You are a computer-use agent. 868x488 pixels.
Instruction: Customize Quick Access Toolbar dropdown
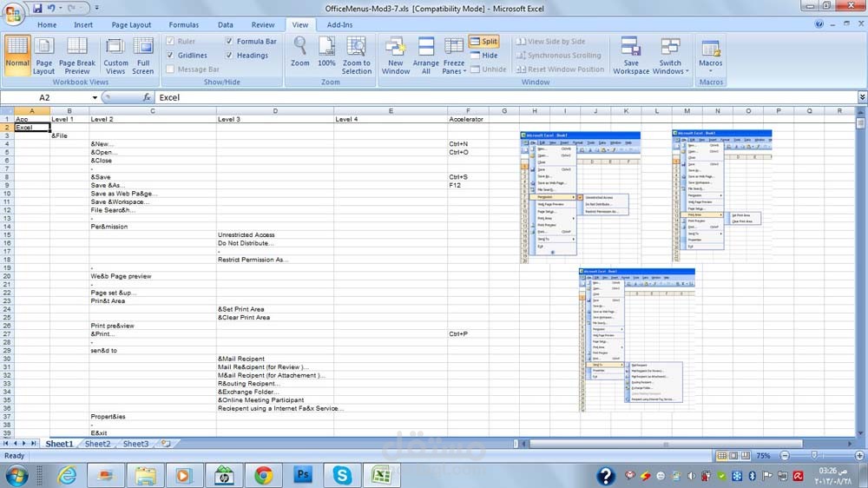(97, 9)
